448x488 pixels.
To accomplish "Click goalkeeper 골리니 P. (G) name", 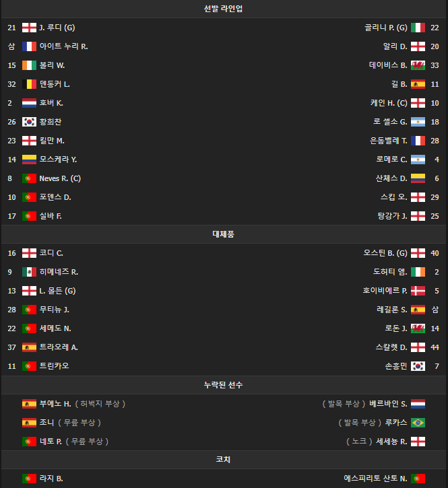I will pos(385,28).
